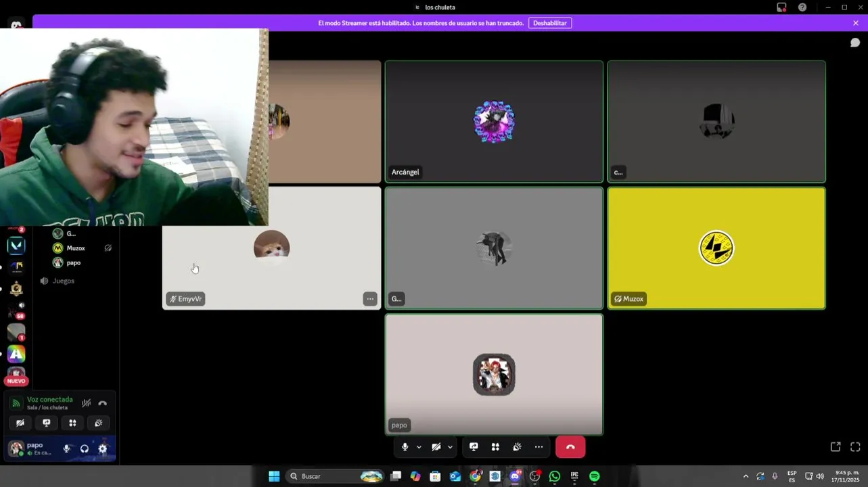Select Muzox in the voice member list
Screen dimensions: 868x487
[76, 248]
